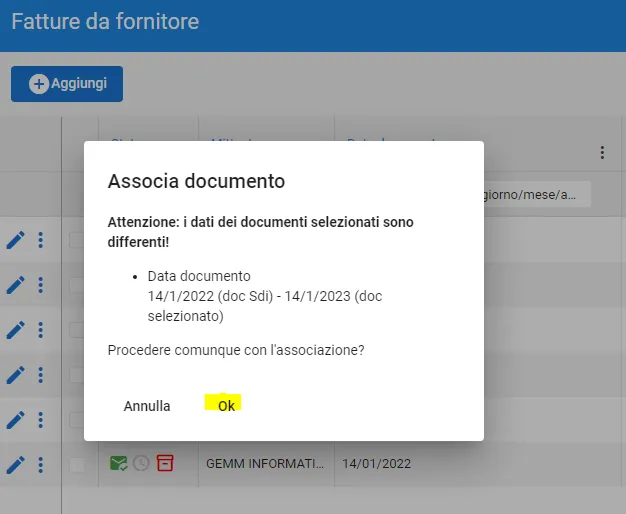Open the three-dot menu of the GEMM INFORMATI row

[40, 465]
